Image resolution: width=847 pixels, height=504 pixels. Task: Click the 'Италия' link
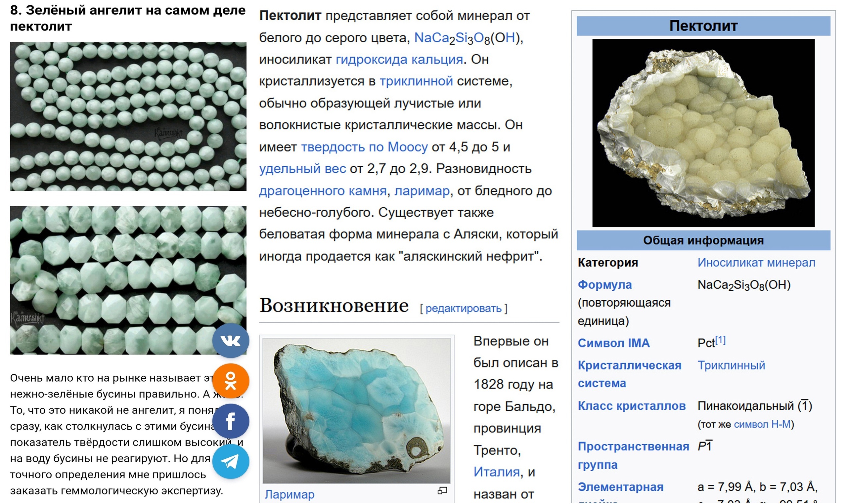(x=496, y=472)
